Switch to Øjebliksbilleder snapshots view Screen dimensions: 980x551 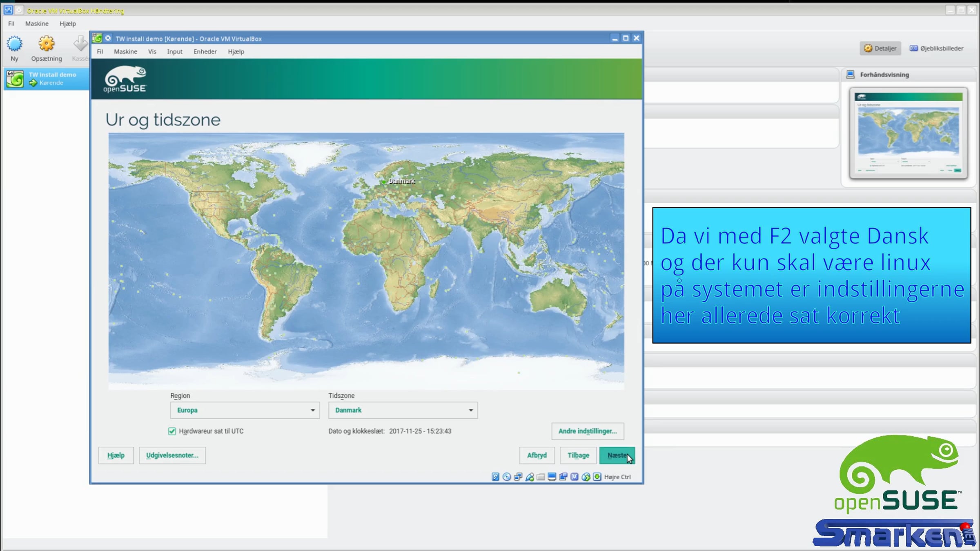936,48
